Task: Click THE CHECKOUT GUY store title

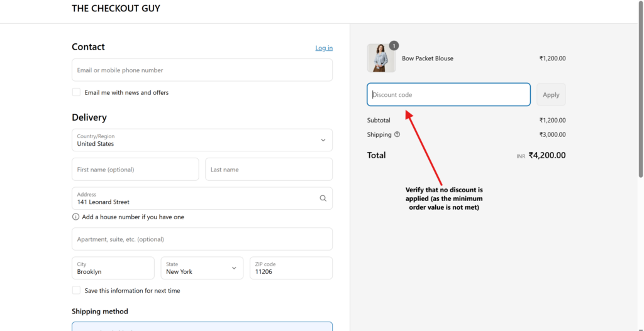Action: coord(116,9)
